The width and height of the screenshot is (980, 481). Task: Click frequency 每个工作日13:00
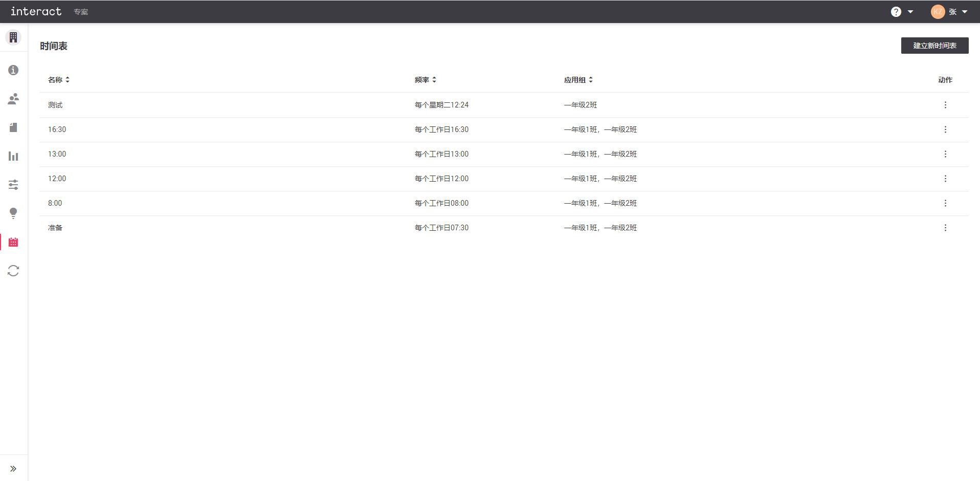pyautogui.click(x=441, y=154)
